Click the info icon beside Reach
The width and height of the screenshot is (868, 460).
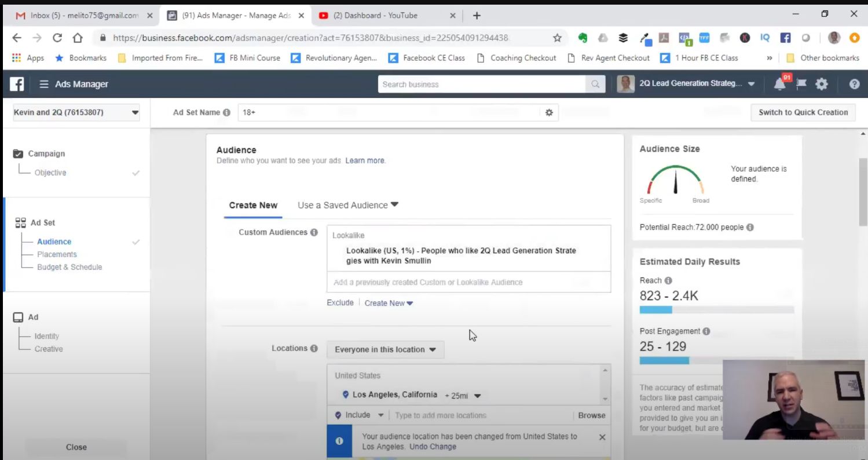[668, 280]
